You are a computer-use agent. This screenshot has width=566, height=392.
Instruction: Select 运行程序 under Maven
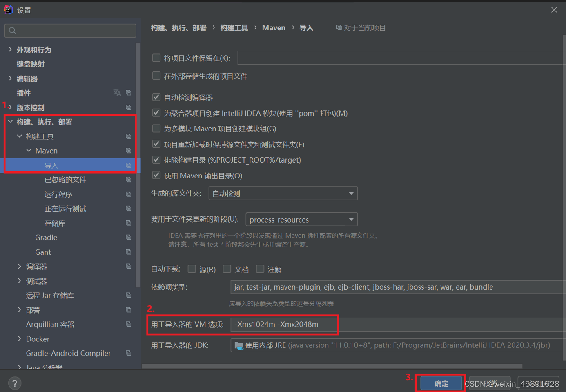coord(58,194)
